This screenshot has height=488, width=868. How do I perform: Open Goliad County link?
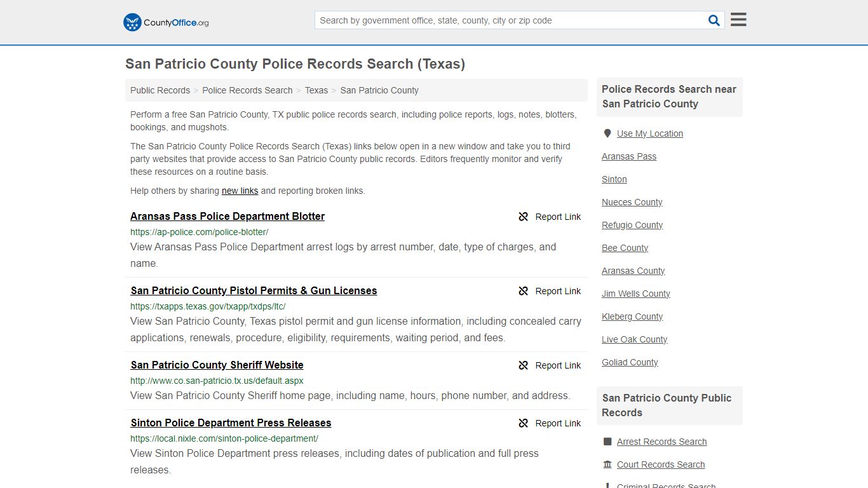point(630,362)
